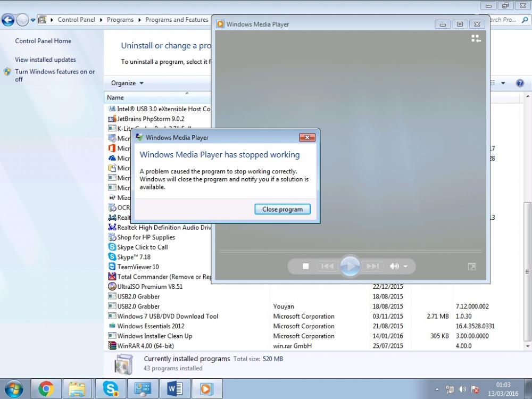Screen dimensions: 532x399
Task: Close the crashed program via Close program button
Action: click(282, 209)
